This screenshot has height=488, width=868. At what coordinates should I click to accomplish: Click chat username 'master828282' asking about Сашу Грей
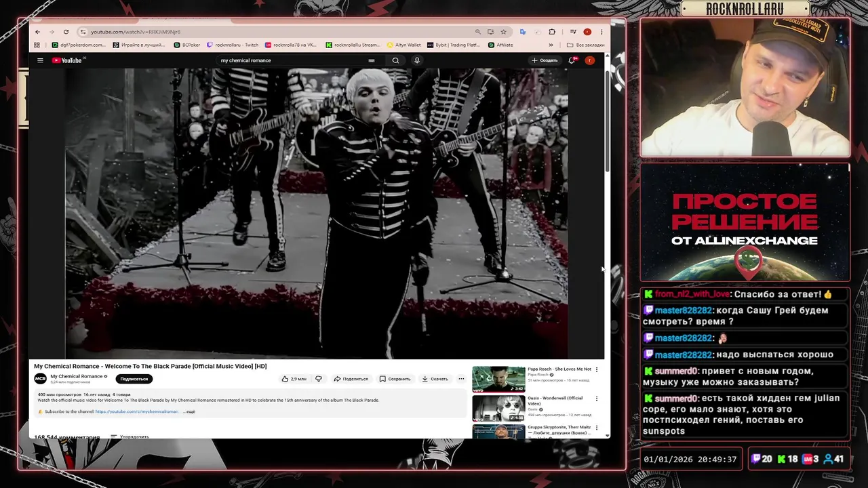(684, 310)
